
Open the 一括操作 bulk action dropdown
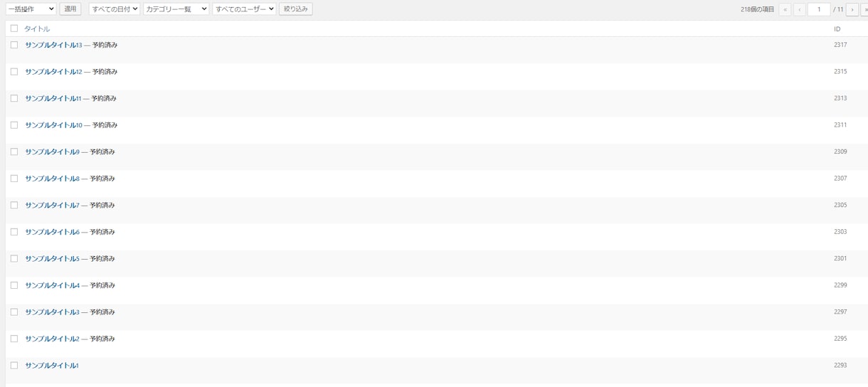[x=31, y=9]
